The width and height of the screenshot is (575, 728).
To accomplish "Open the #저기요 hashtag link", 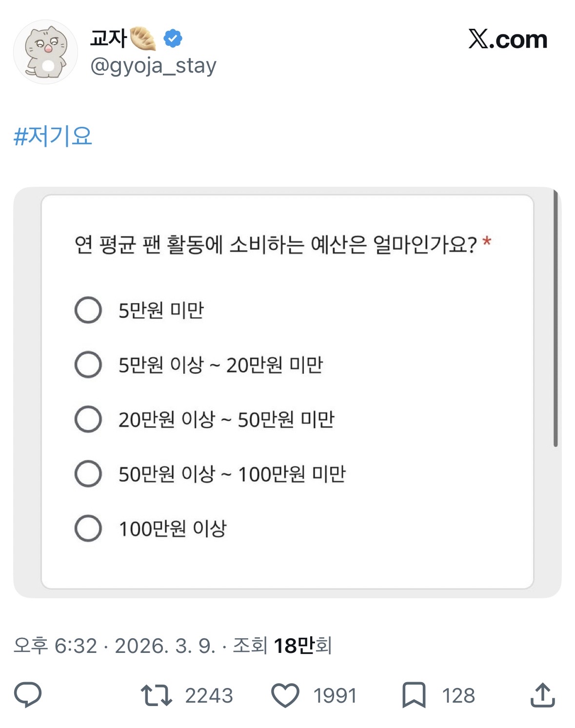I will 53,136.
